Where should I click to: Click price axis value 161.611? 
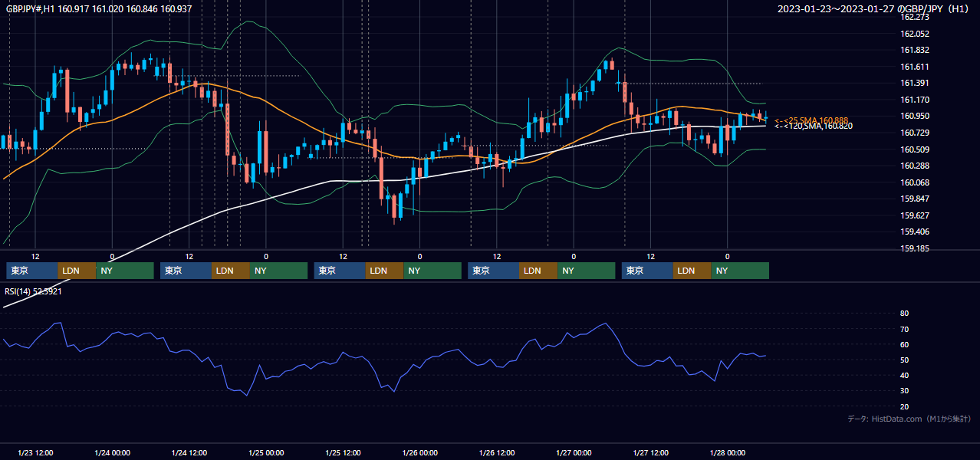pos(915,67)
